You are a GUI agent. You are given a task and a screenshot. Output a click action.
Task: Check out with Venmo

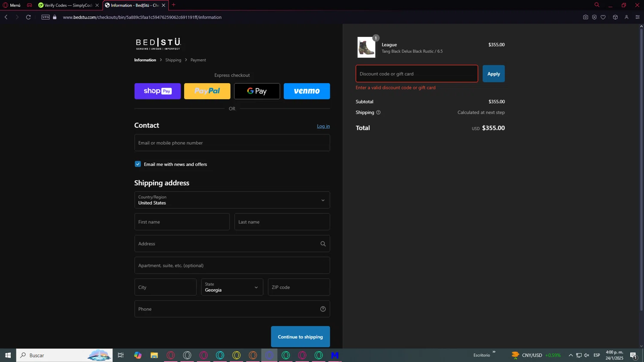(307, 91)
